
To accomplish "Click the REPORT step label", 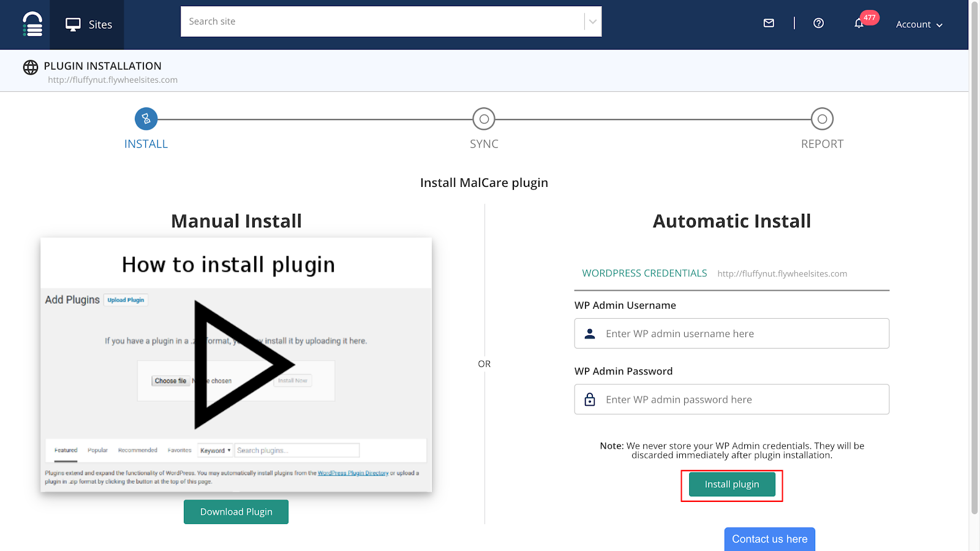I will coord(822,144).
